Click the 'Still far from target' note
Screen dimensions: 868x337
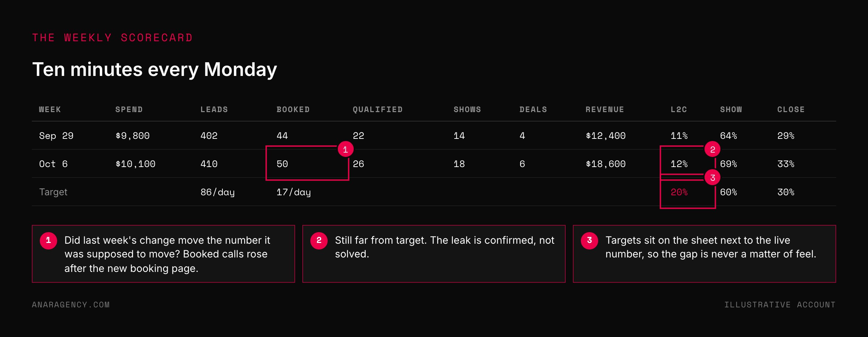coord(434,254)
